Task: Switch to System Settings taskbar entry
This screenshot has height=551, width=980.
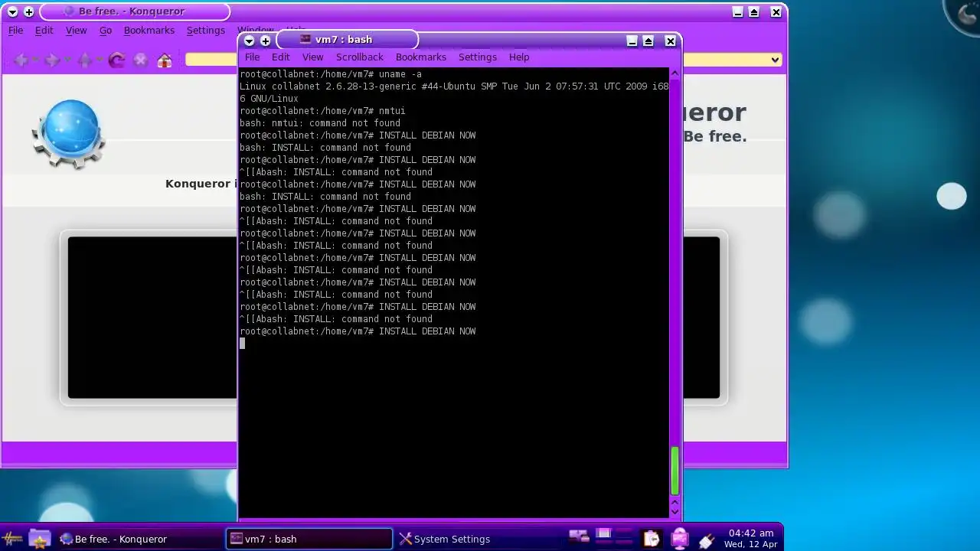Action: coord(478,539)
